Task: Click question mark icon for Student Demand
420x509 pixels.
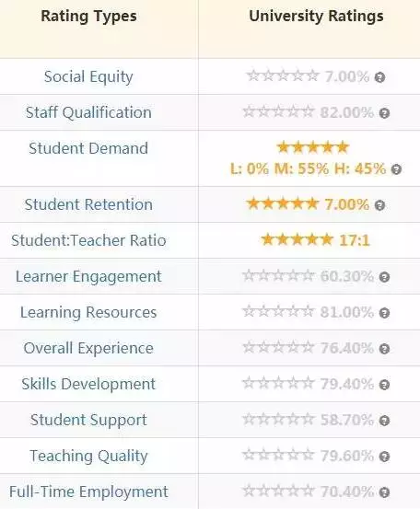Action: (x=396, y=169)
